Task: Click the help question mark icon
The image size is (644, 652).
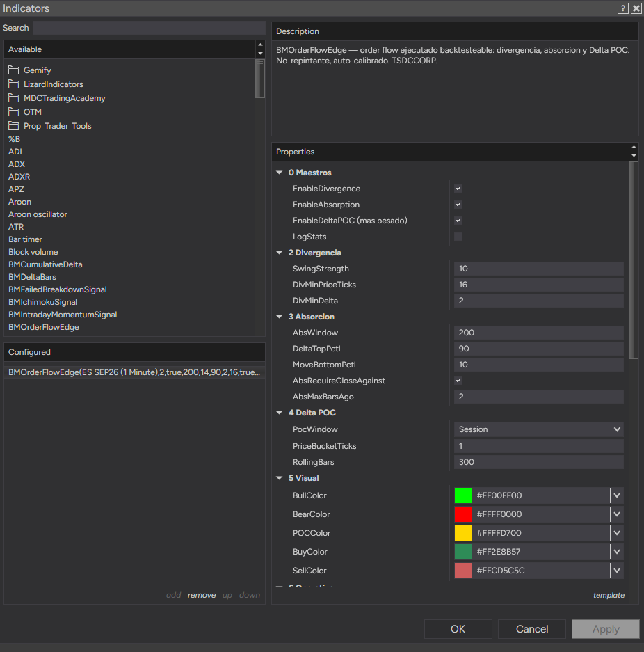Action: (623, 8)
